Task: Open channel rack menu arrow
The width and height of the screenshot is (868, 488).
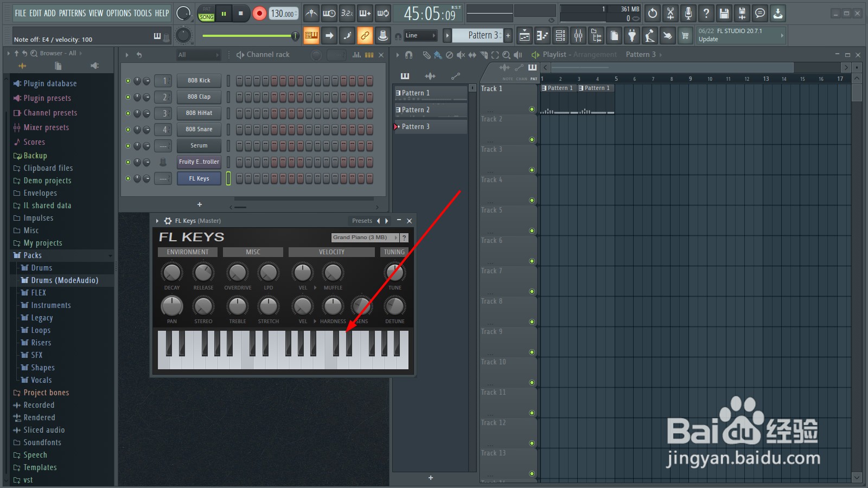Action: pyautogui.click(x=127, y=55)
